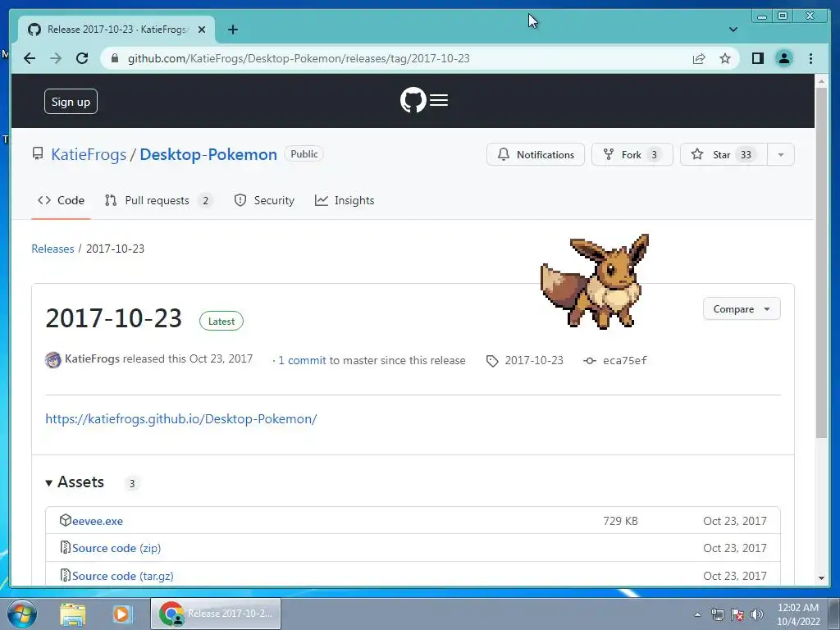Click scrollbar down arrow

pyautogui.click(x=821, y=578)
